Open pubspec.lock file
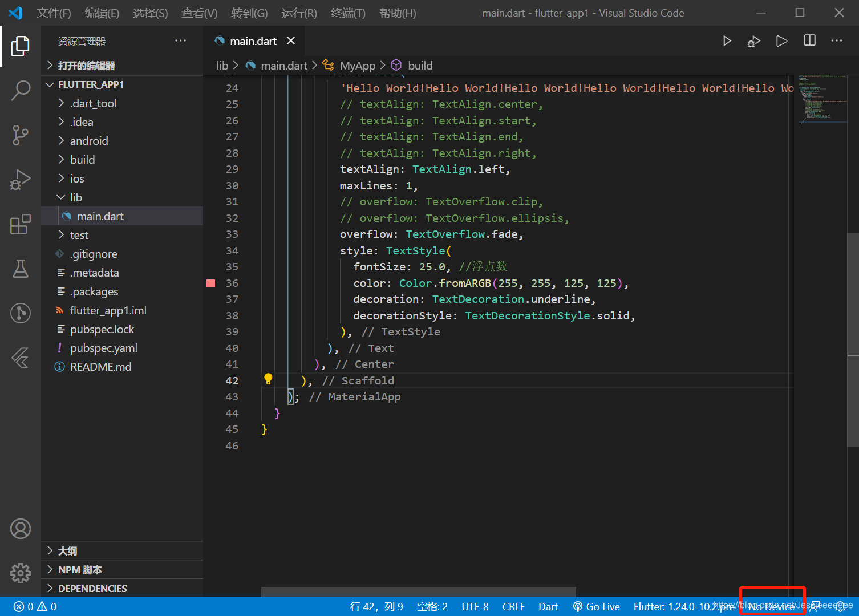 tap(123, 329)
